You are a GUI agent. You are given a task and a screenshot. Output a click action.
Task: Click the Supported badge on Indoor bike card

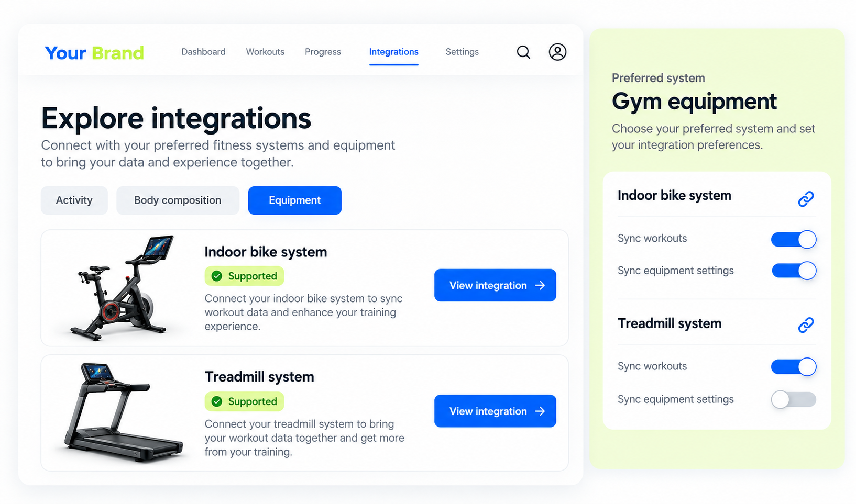click(244, 276)
